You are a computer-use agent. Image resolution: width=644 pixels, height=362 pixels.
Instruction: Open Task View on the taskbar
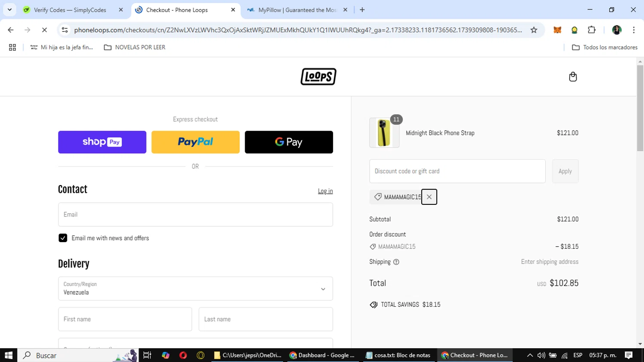click(x=147, y=355)
